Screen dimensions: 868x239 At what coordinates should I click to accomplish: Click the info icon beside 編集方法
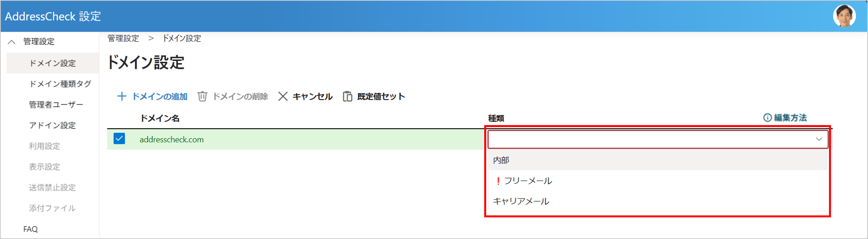767,118
